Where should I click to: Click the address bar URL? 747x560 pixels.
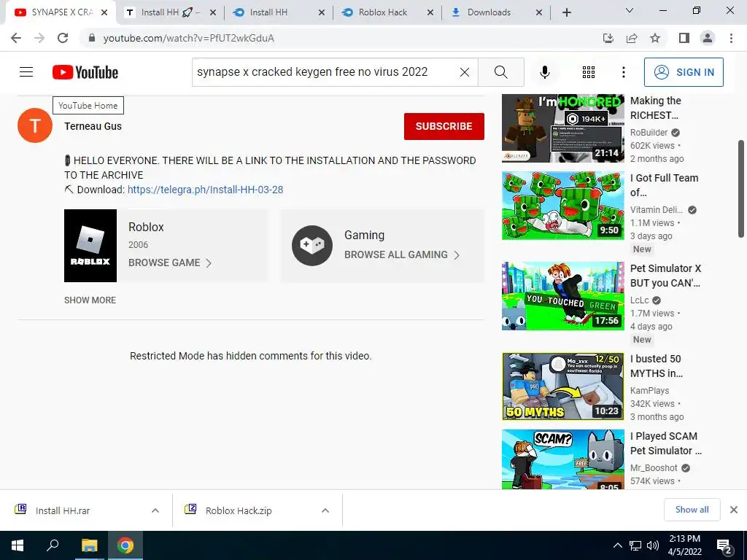(x=189, y=38)
